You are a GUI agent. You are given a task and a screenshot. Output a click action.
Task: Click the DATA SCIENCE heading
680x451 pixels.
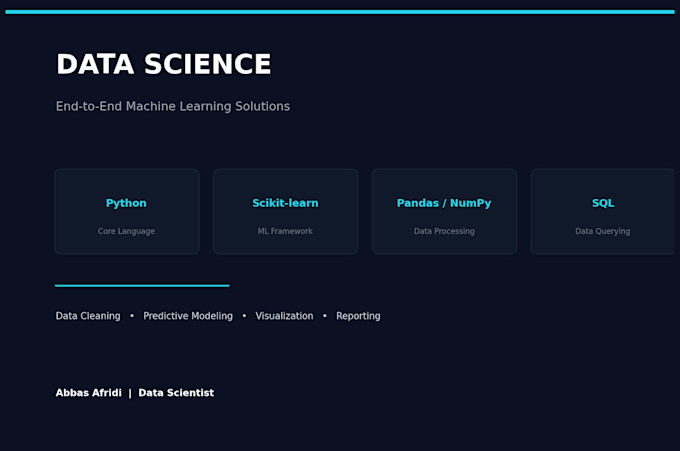click(163, 64)
